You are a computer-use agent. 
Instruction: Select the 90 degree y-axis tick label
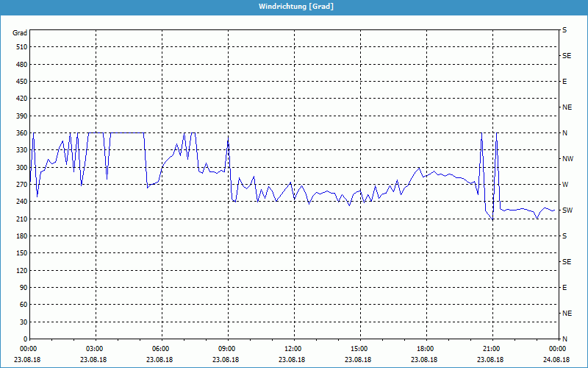(23, 288)
